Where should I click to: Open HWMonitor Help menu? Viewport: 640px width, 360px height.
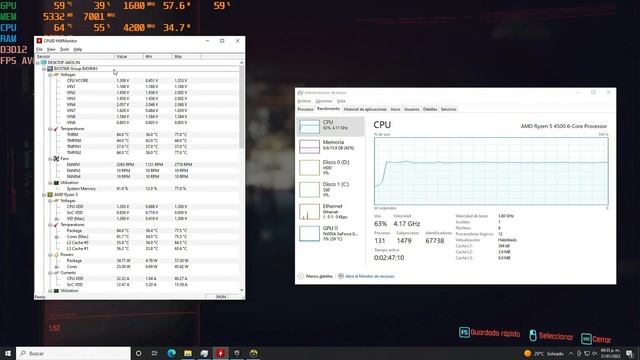78,49
